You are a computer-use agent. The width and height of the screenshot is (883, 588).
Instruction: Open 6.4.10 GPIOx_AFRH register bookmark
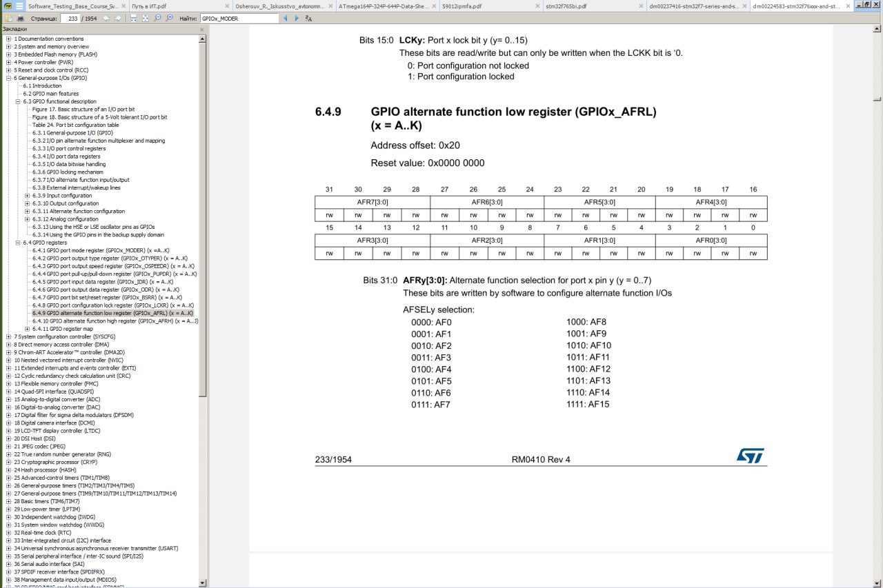point(115,321)
